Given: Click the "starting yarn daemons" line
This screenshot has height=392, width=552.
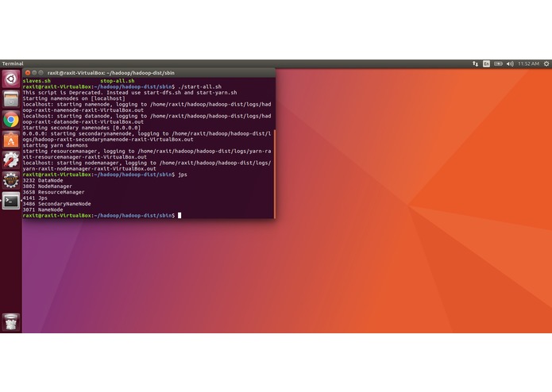Looking at the screenshot, I should (x=55, y=145).
